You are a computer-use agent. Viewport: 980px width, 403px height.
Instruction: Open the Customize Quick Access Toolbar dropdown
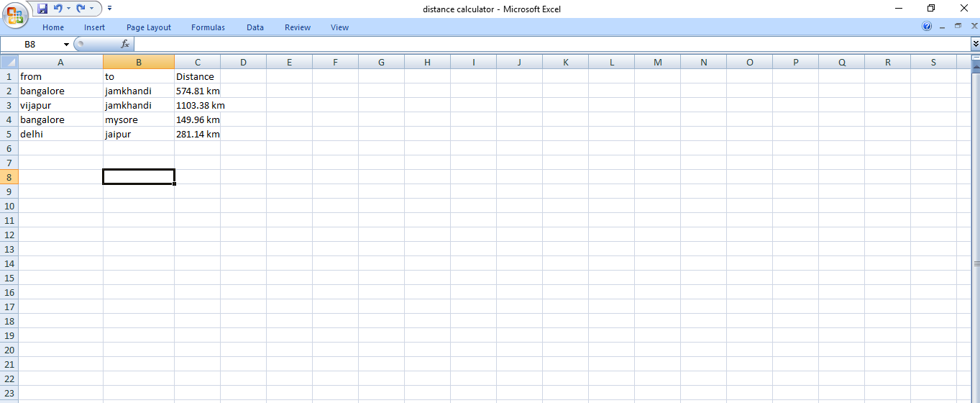109,9
